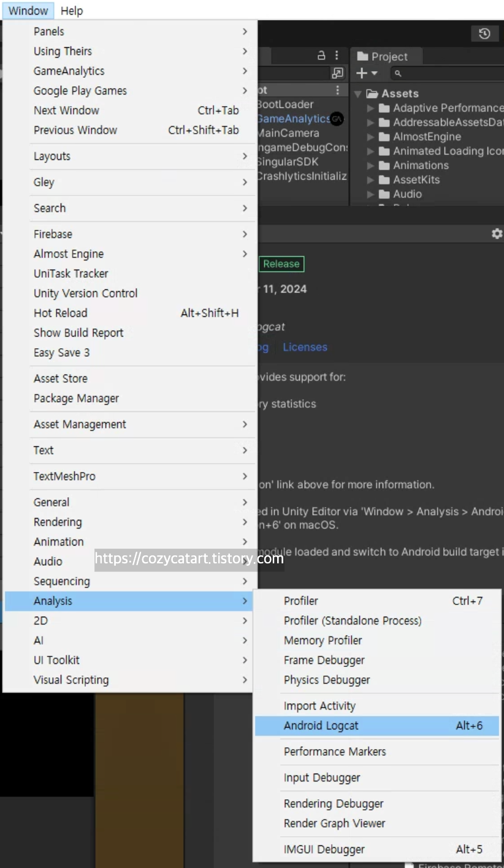Open Easy Save 3 entry
The image size is (504, 868).
click(130, 352)
